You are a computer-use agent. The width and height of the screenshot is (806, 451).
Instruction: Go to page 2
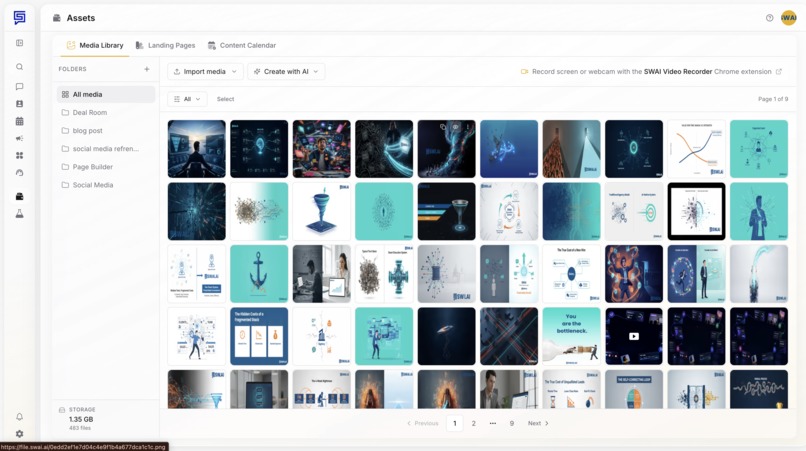click(473, 423)
